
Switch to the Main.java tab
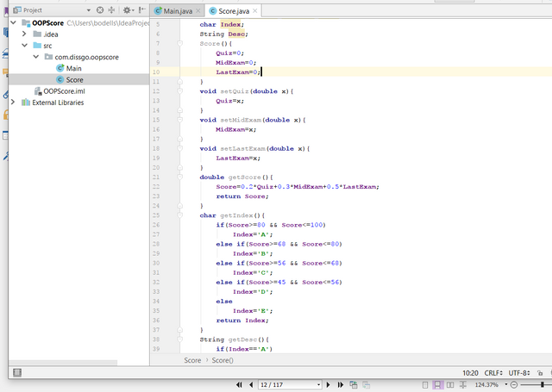coord(177,11)
